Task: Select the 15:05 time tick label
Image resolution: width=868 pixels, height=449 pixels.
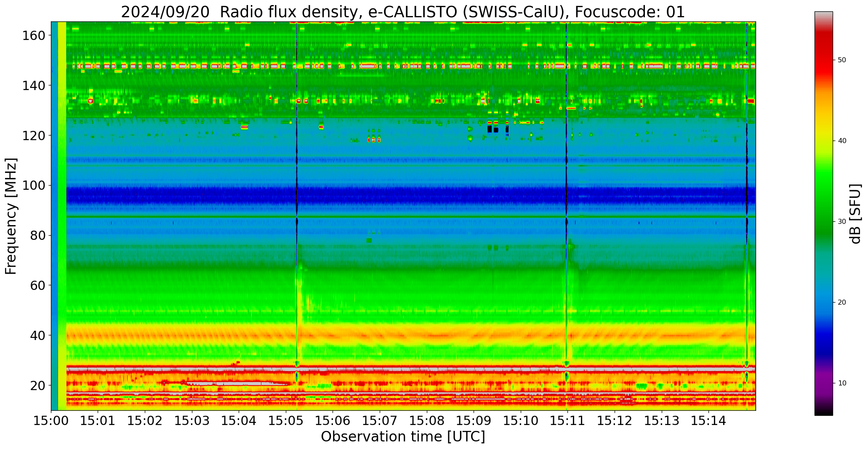Action: (x=286, y=421)
